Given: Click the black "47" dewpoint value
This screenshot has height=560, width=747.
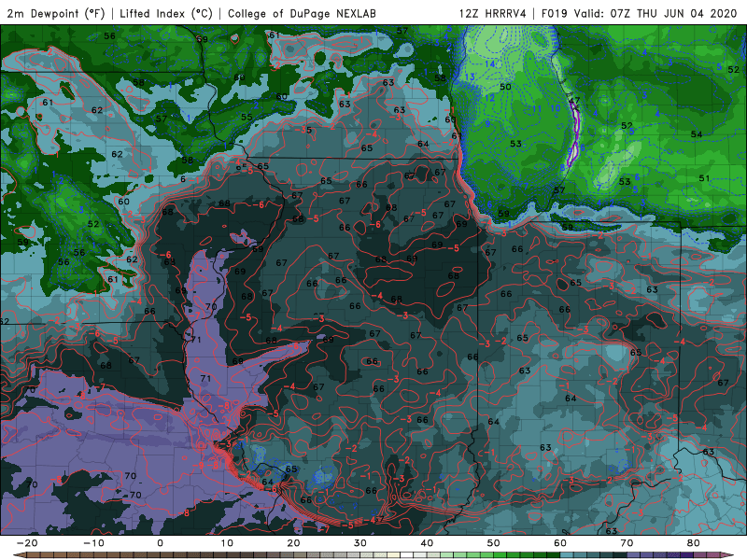Looking at the screenshot, I should click(x=574, y=101).
